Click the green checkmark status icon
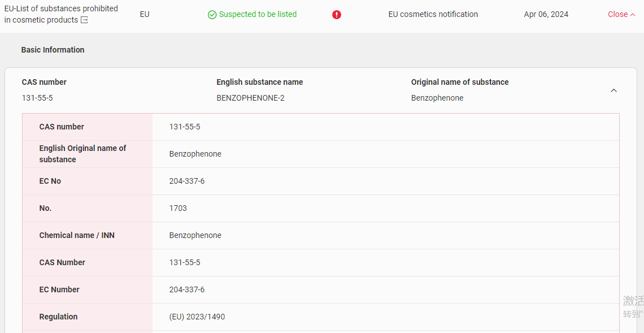 [x=212, y=15]
